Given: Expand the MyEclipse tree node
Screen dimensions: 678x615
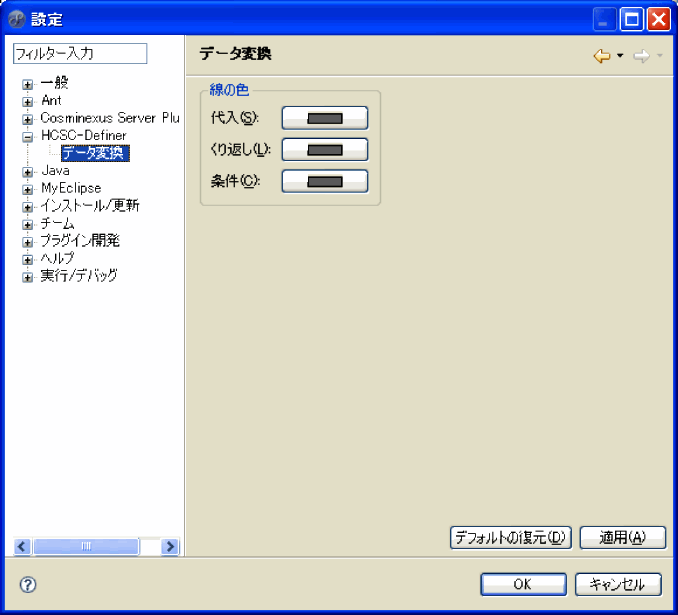Looking at the screenshot, I should [x=28, y=189].
